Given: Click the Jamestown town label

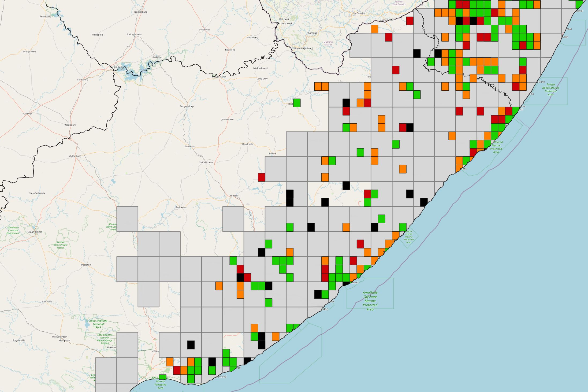Looking at the screenshot, I should (227, 119).
